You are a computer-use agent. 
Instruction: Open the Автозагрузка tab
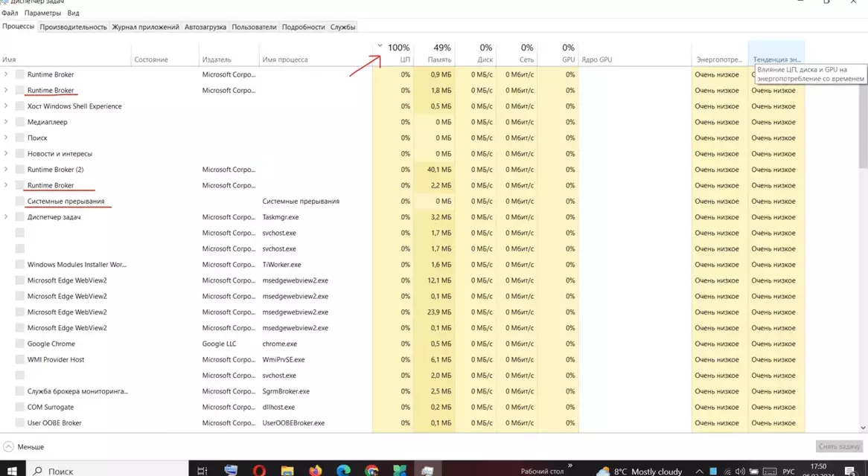205,27
